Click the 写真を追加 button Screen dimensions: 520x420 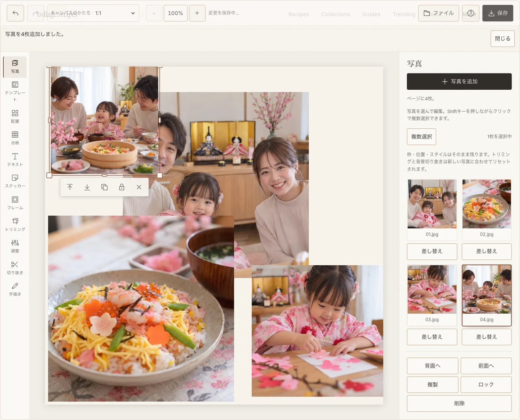pos(459,81)
